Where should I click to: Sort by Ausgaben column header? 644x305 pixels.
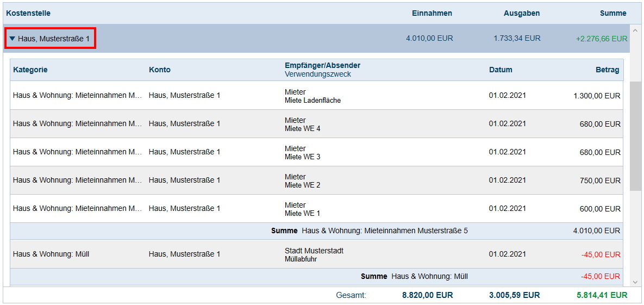pos(521,13)
